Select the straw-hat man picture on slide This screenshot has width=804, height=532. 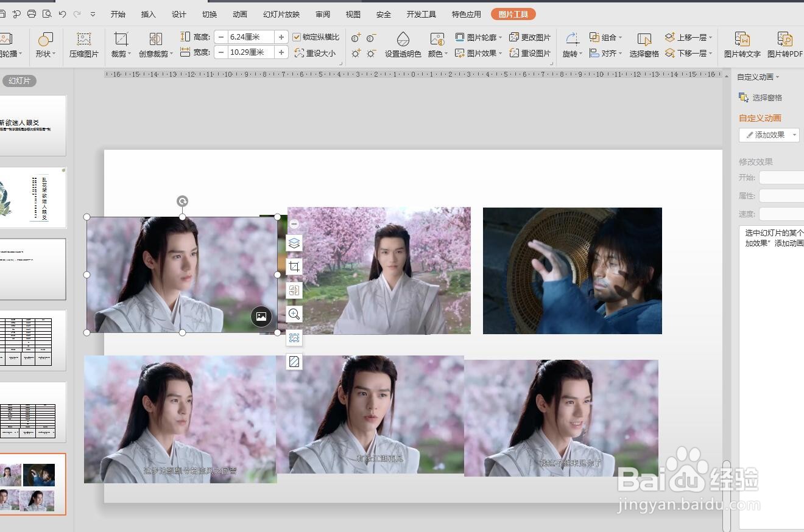573,271
